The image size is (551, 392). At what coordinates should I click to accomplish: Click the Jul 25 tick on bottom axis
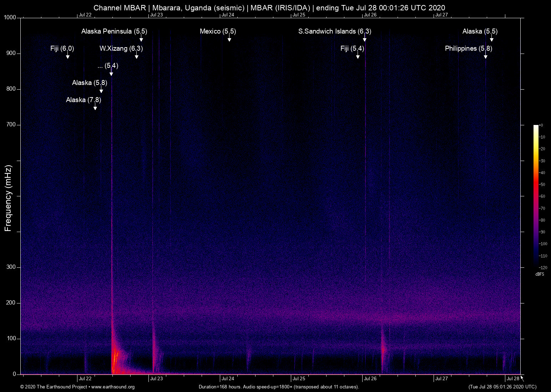[299, 379]
